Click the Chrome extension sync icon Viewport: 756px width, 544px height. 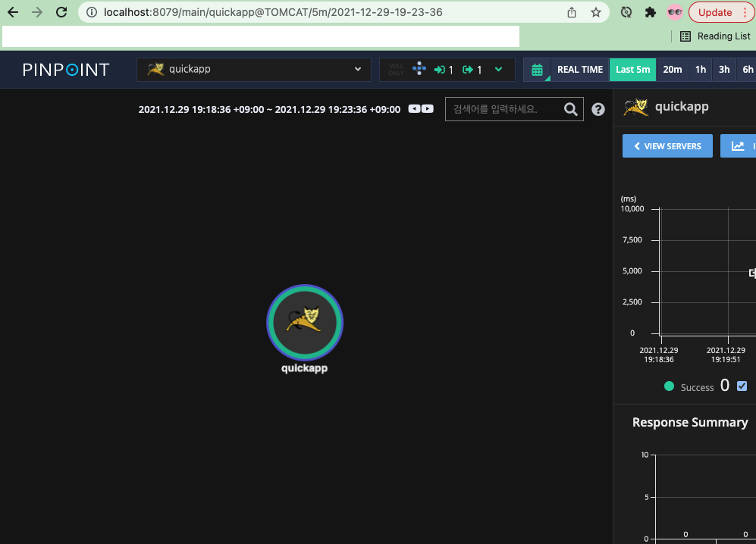(626, 13)
